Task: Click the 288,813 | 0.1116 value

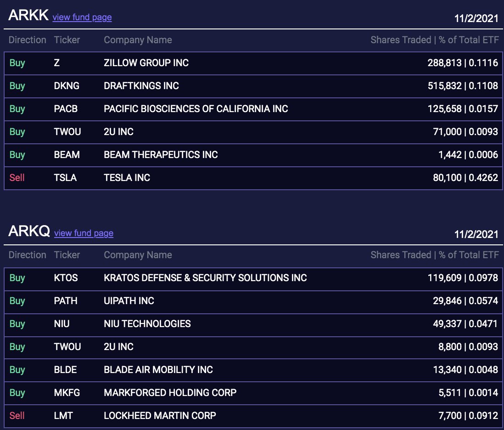Action: (463, 63)
